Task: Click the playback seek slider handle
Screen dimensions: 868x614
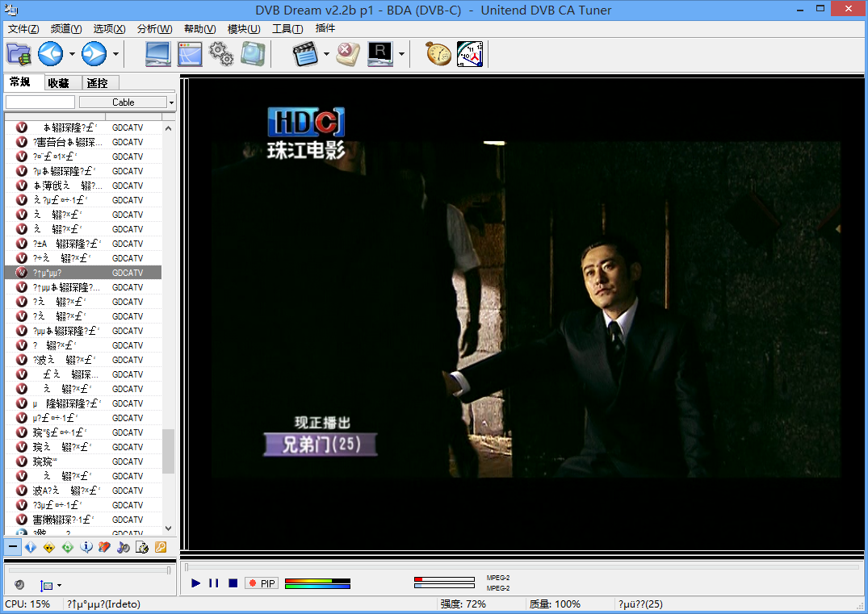Action: click(187, 567)
